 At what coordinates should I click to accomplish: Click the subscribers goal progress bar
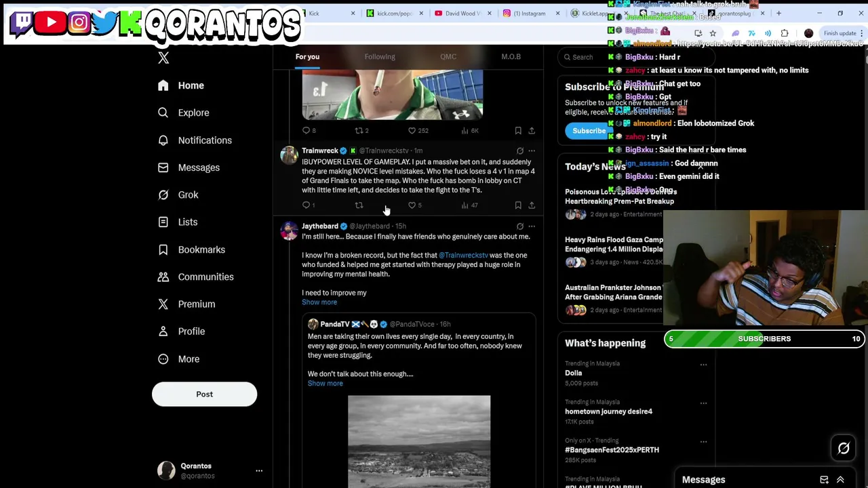point(764,339)
